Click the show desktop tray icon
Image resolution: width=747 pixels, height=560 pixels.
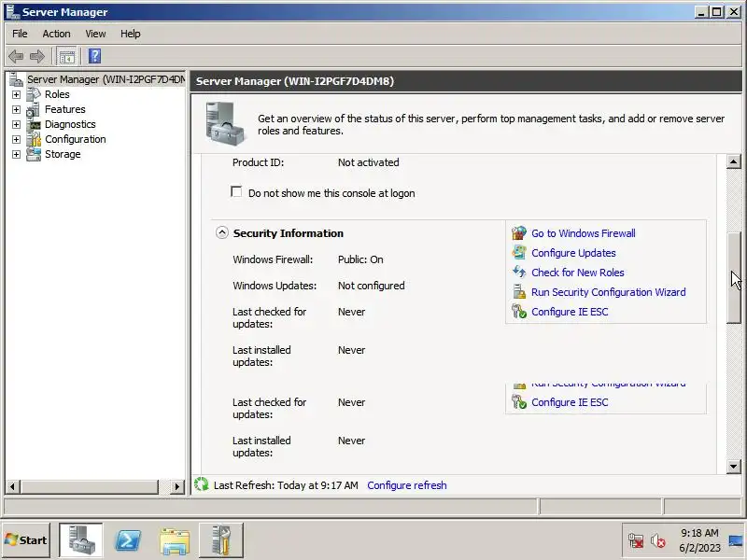point(736,541)
